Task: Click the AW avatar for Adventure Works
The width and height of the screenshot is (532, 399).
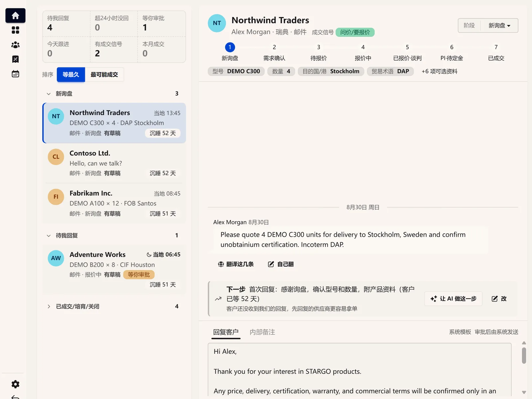Action: click(x=56, y=258)
